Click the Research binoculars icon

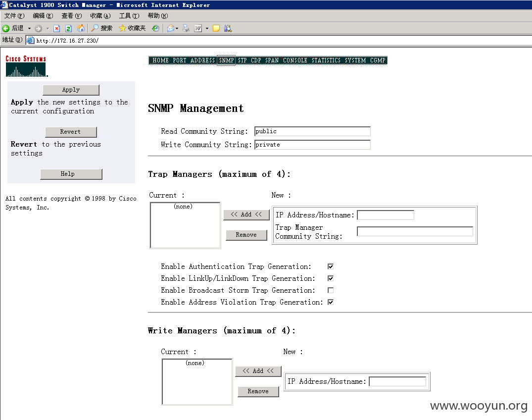click(228, 29)
